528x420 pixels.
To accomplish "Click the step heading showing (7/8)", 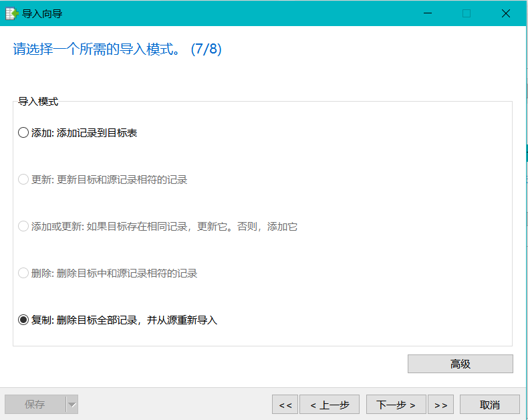I will coord(117,49).
